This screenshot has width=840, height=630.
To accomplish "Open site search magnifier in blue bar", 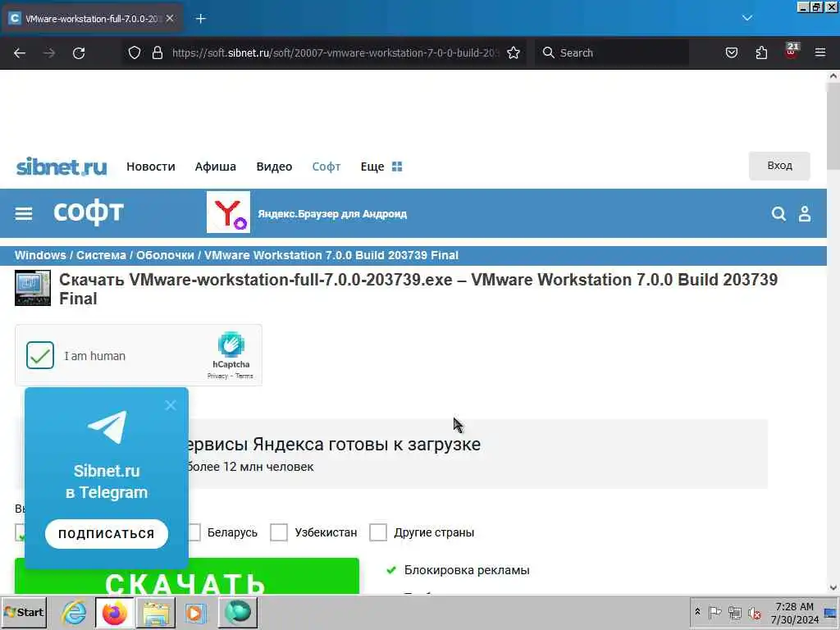I will [778, 214].
